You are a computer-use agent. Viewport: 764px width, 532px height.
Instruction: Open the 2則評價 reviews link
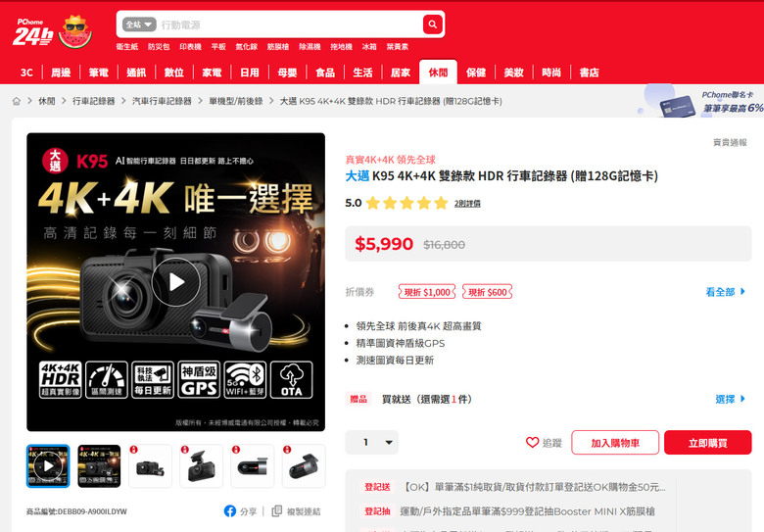click(467, 203)
